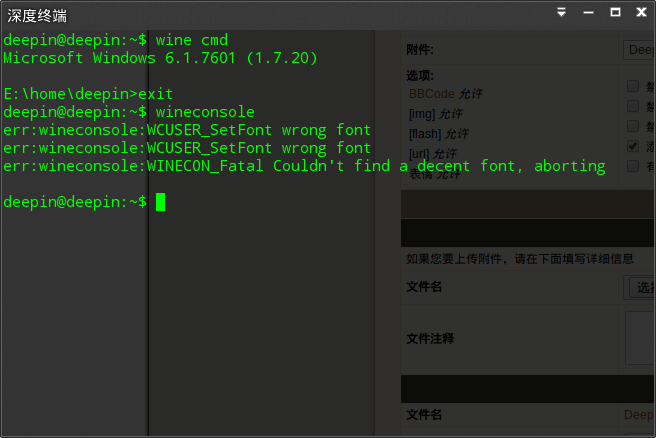
Task: Click the [img] 允许 option text
Action: (x=436, y=114)
